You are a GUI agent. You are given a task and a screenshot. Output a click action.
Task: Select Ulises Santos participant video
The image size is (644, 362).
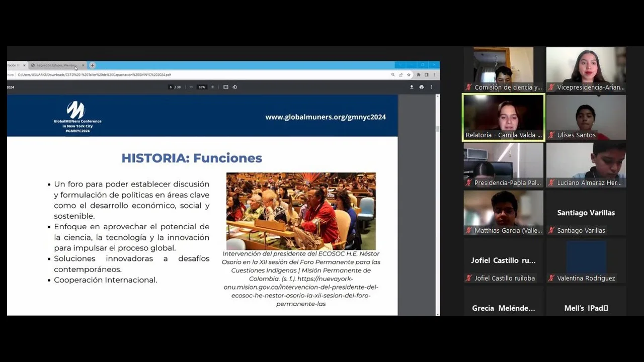point(586,117)
